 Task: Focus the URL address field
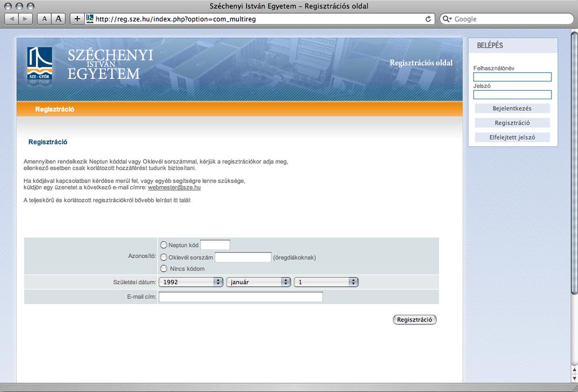[260, 19]
